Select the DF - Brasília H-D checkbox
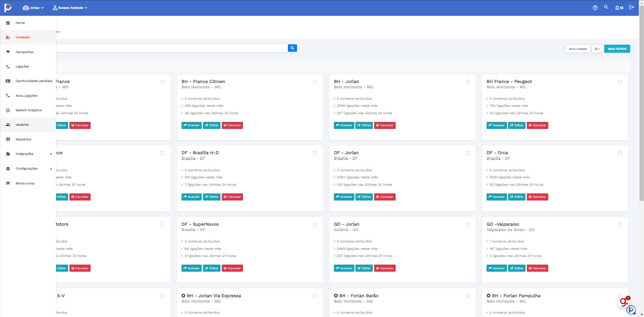Viewport: 644px width, 317px height. click(315, 153)
